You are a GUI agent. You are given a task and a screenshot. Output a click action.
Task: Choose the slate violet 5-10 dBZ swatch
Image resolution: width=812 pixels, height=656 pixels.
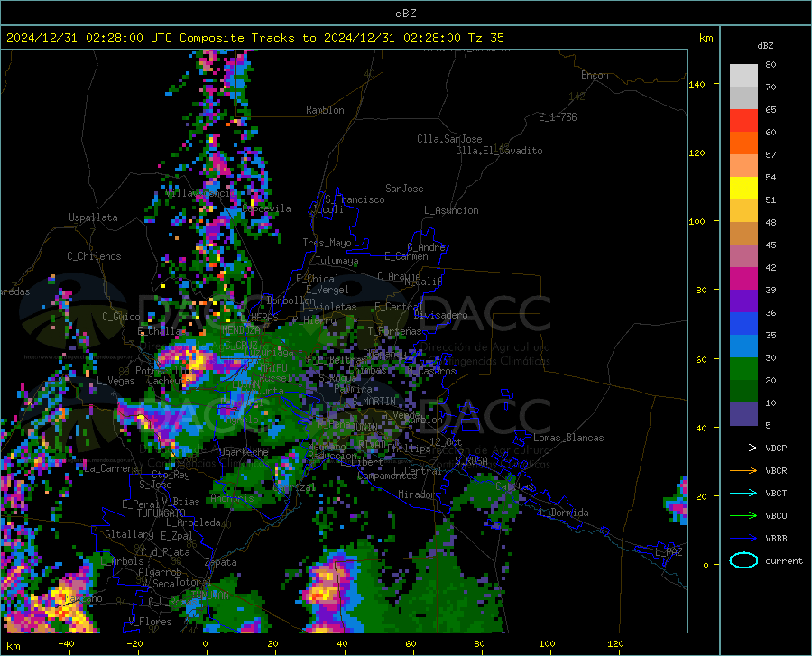743,414
